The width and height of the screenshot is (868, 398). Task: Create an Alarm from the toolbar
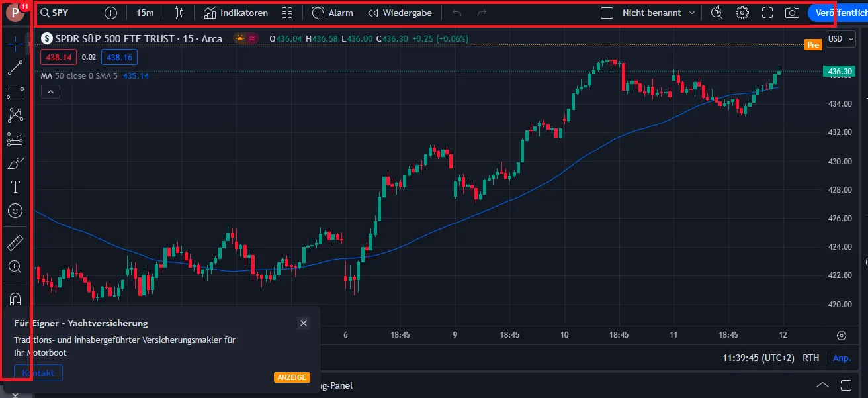[332, 13]
